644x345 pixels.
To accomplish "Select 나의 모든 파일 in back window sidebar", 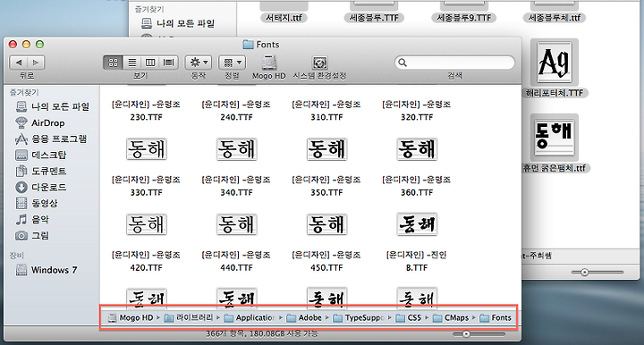I will (x=178, y=23).
